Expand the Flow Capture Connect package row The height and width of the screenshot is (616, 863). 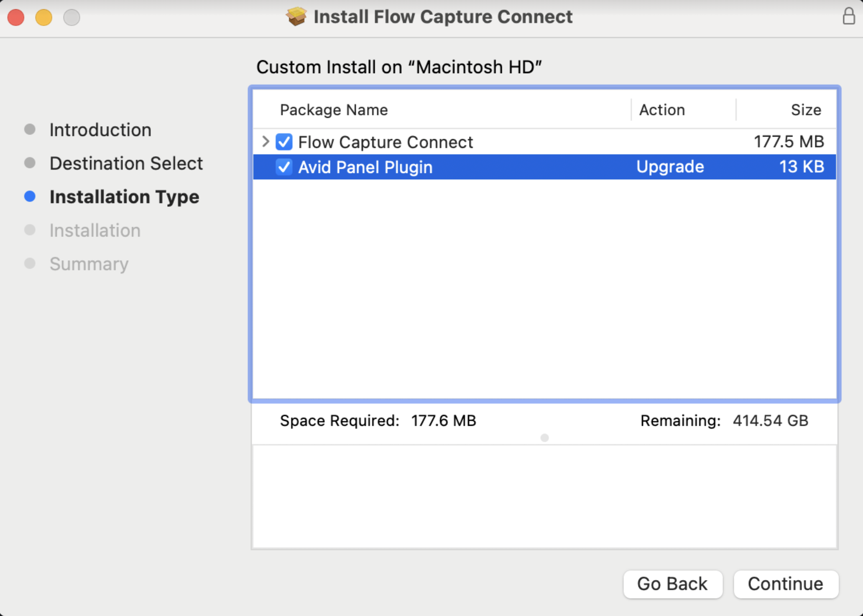pos(265,142)
